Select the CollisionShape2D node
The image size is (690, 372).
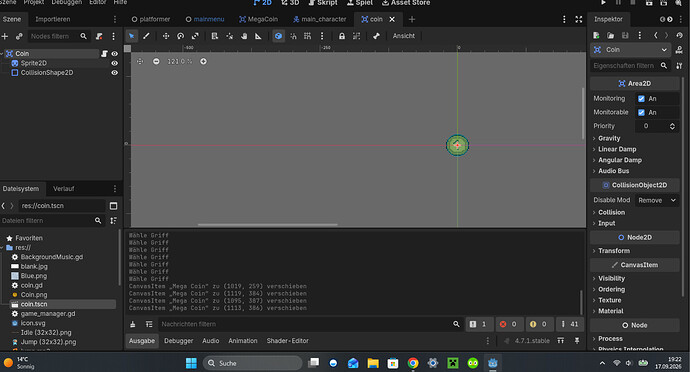[x=47, y=73]
